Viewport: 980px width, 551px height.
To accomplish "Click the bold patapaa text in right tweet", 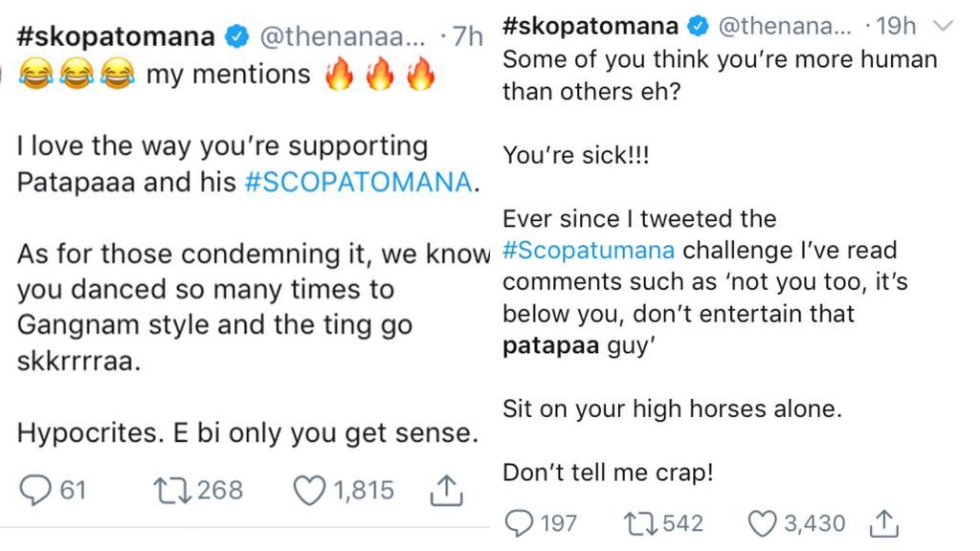I will [x=551, y=345].
